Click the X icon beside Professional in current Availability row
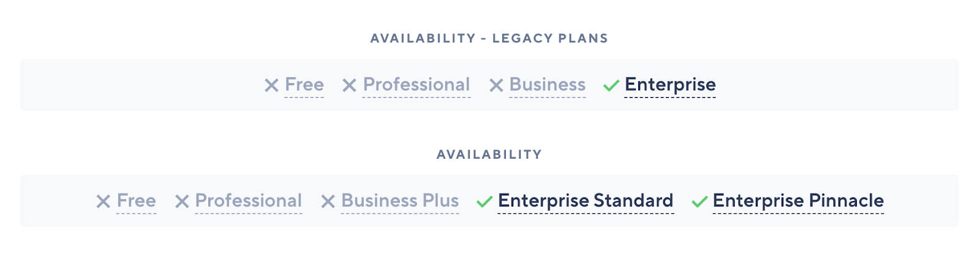Image resolution: width=980 pixels, height=261 pixels. click(182, 202)
